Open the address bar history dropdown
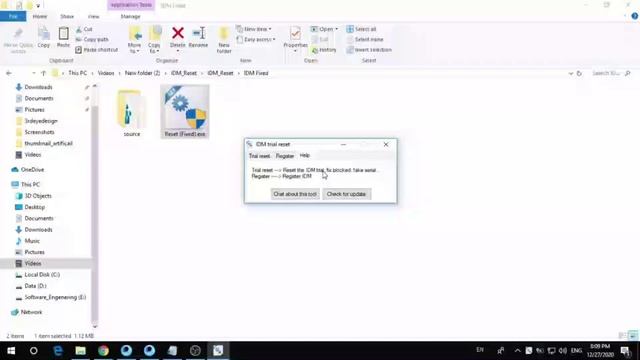Screen dimensions: 640x360 pyautogui.click(x=571, y=73)
